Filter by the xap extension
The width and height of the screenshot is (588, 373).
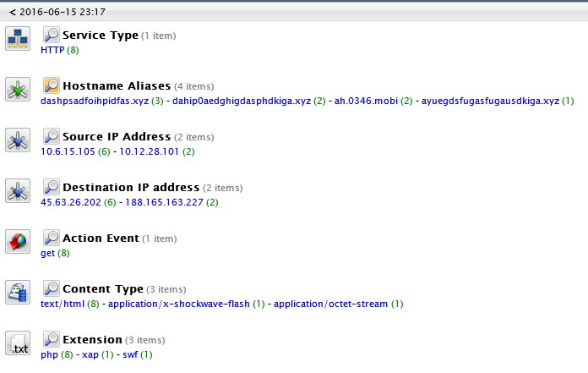point(90,354)
